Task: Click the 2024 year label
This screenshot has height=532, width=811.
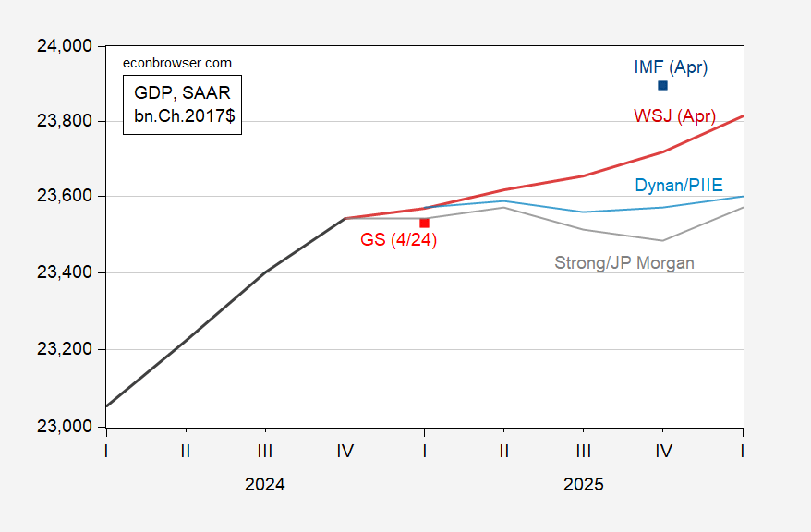Action: 265,485
